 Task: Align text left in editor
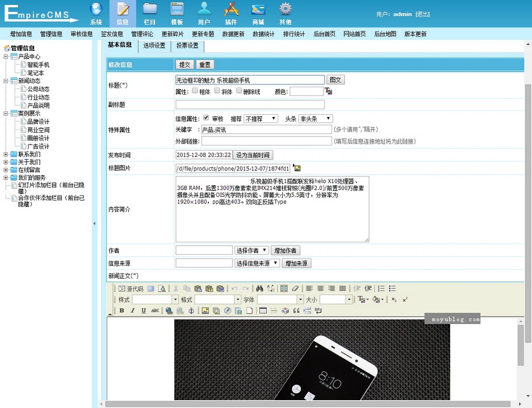click(309, 289)
